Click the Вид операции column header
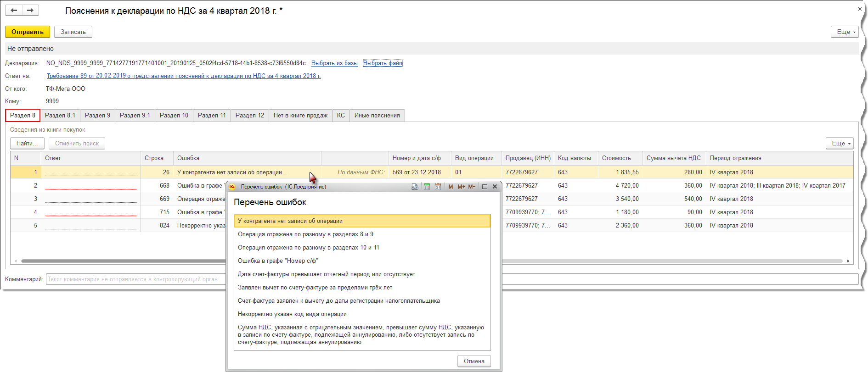Image resolution: width=868 pixels, height=372 pixels. 476,158
